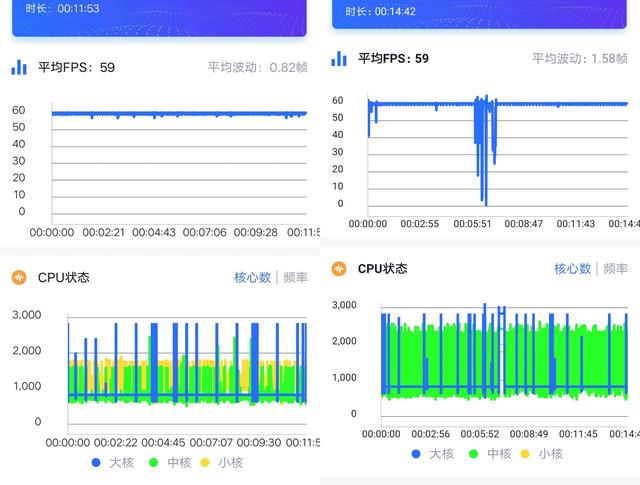The image size is (640, 485).
Task: Toggle 大核 legend dot in left chart
Action: point(96,463)
